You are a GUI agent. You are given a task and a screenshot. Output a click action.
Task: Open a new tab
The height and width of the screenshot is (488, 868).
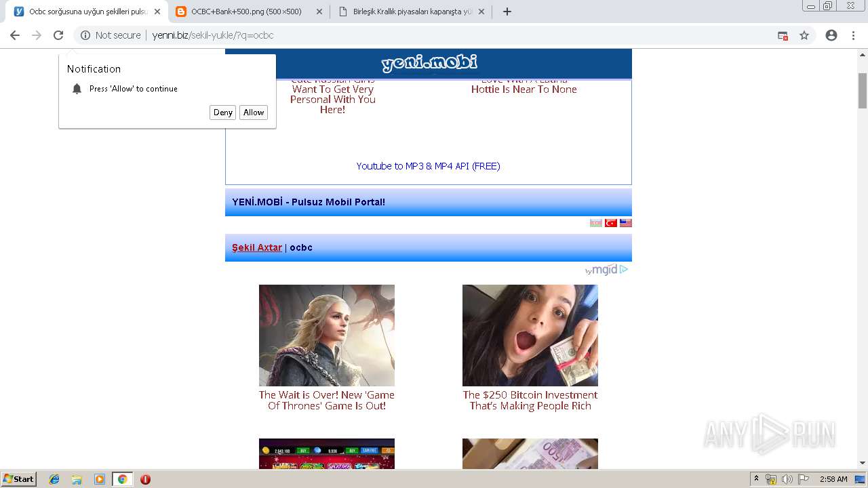pyautogui.click(x=507, y=12)
